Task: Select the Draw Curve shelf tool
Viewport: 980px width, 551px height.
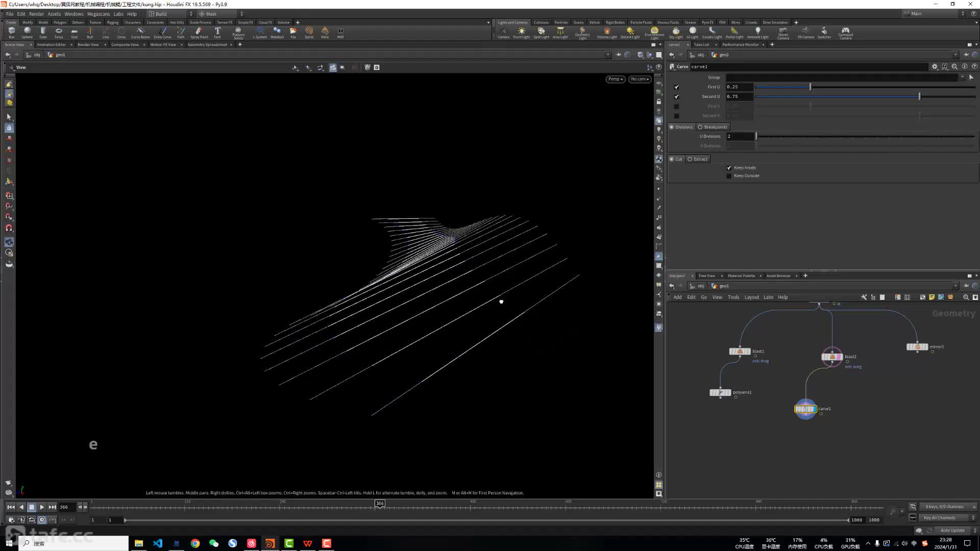Action: tap(162, 33)
